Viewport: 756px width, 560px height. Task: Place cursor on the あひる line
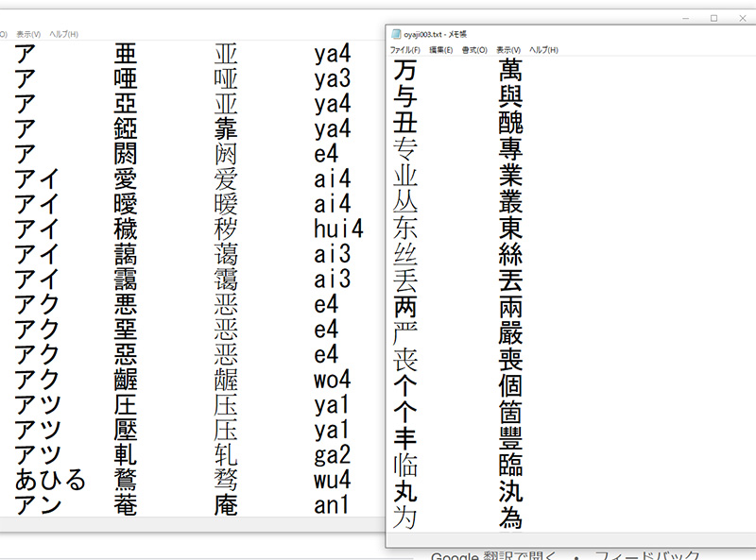pyautogui.click(x=50, y=480)
